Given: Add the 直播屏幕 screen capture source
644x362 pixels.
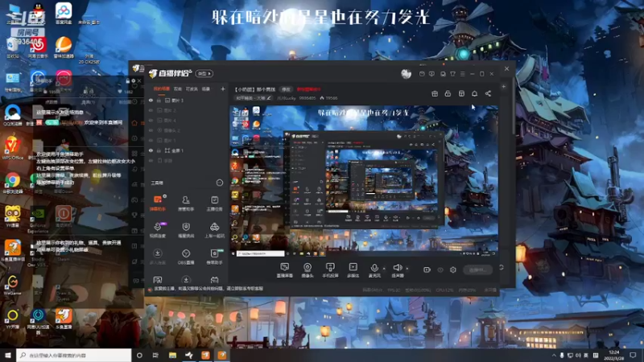Looking at the screenshot, I should click(285, 270).
